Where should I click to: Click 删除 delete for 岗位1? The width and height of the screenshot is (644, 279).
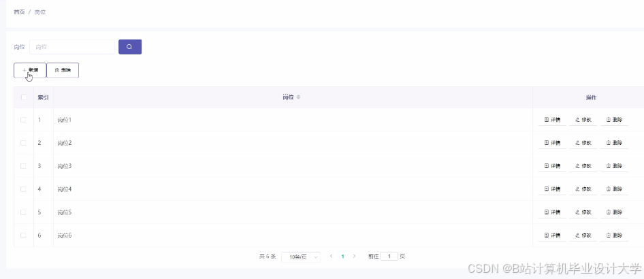(x=615, y=120)
